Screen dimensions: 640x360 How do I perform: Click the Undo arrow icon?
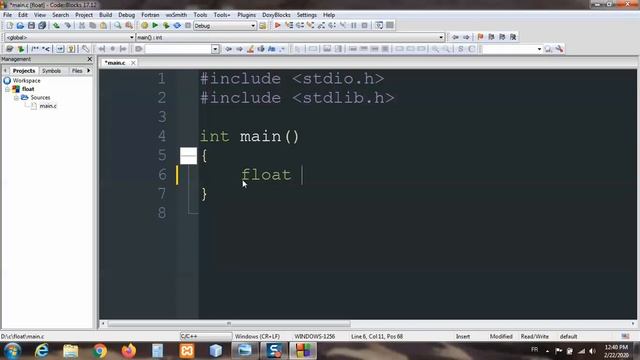click(56, 25)
